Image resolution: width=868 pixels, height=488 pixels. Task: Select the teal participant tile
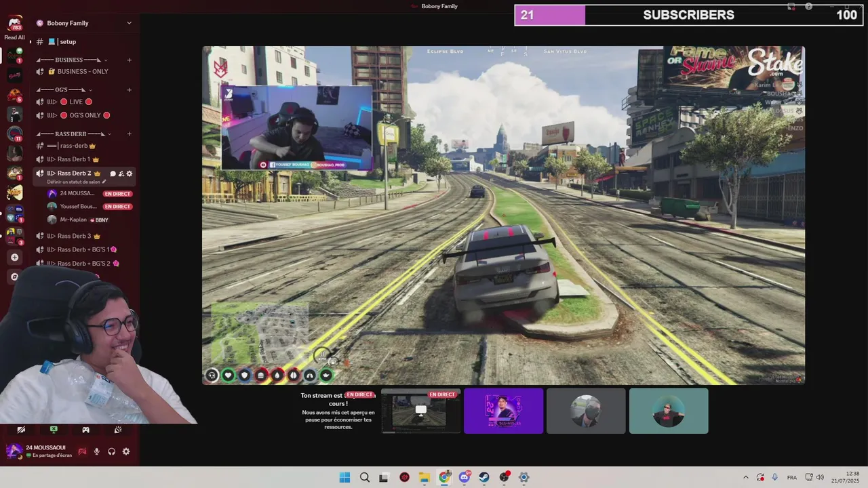click(669, 411)
